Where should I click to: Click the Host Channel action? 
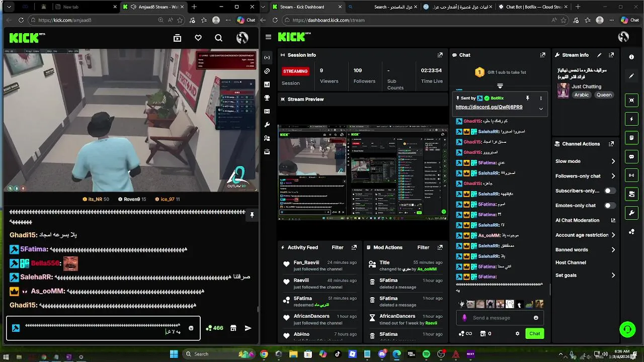tap(571, 262)
